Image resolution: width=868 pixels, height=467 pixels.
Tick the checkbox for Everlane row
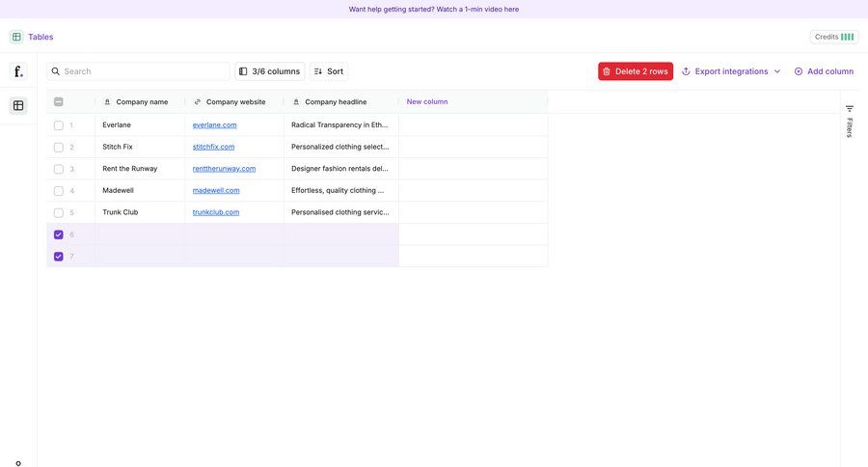59,125
